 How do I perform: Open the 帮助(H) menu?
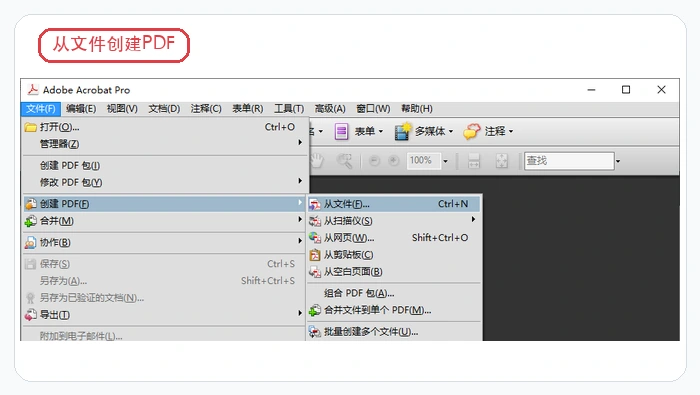417,108
